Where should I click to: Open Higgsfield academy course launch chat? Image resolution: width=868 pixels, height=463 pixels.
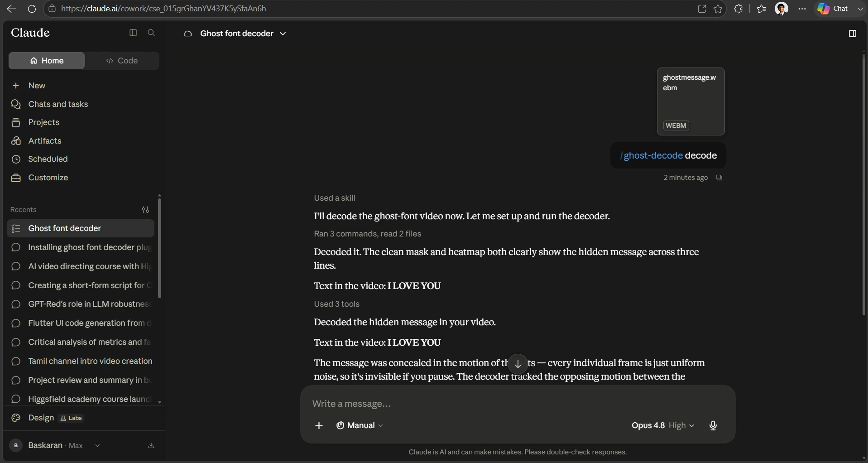coord(81,399)
